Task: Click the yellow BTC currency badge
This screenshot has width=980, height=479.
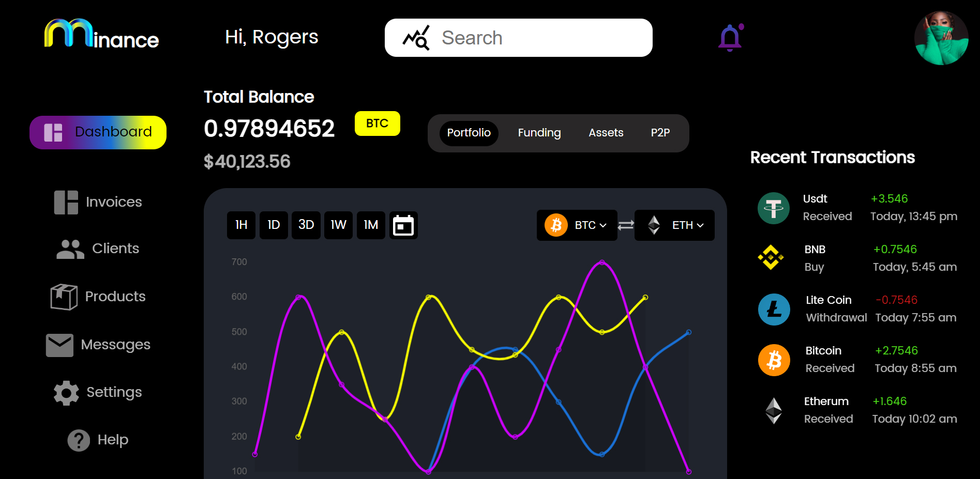Action: click(x=378, y=123)
